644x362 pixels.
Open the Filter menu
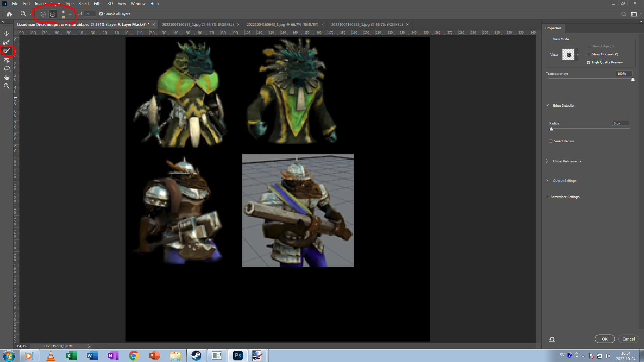(x=98, y=4)
